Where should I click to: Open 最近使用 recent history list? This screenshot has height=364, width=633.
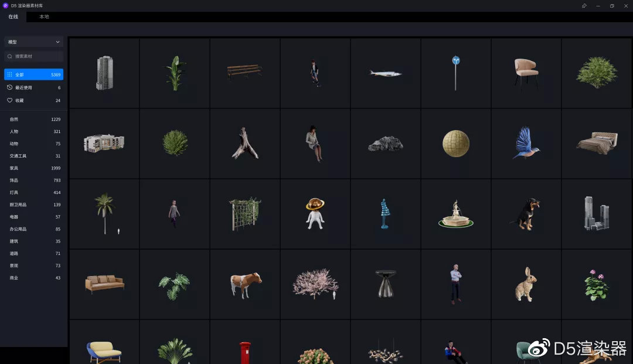tap(33, 87)
